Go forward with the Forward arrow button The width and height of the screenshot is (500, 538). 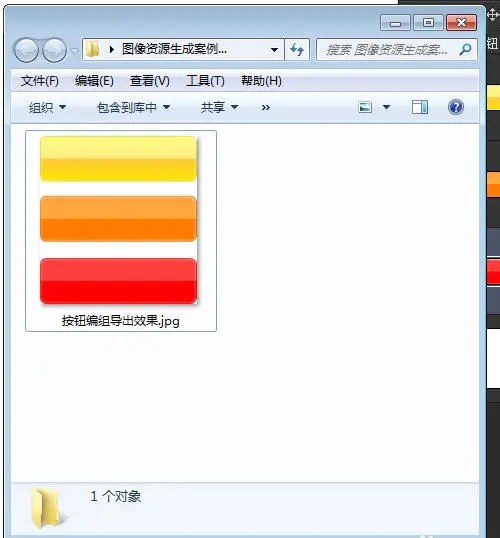click(54, 50)
